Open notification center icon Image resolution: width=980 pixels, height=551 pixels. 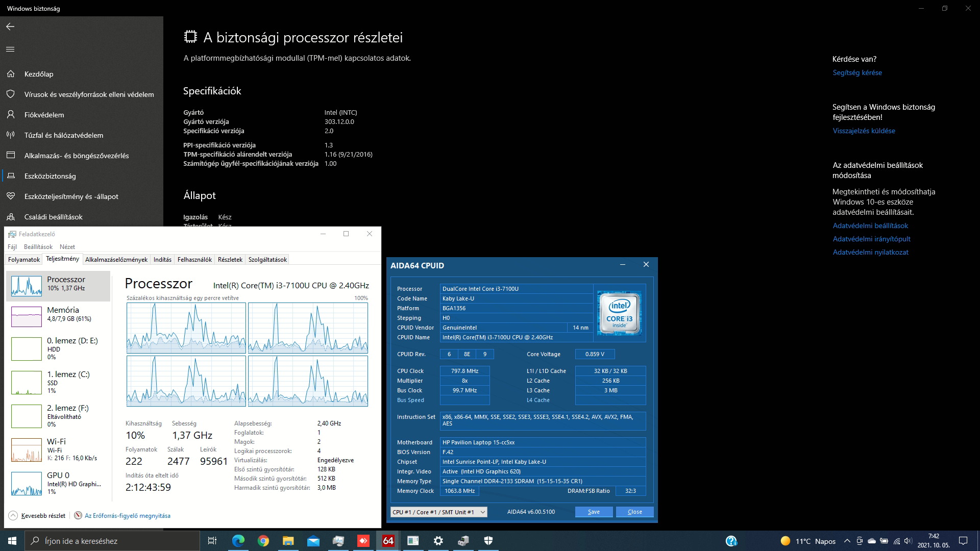(x=963, y=541)
